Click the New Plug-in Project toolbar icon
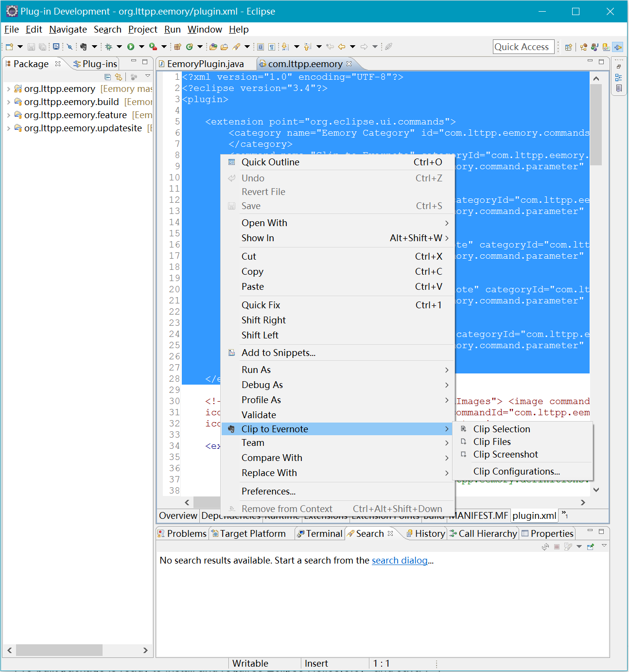 (x=177, y=47)
